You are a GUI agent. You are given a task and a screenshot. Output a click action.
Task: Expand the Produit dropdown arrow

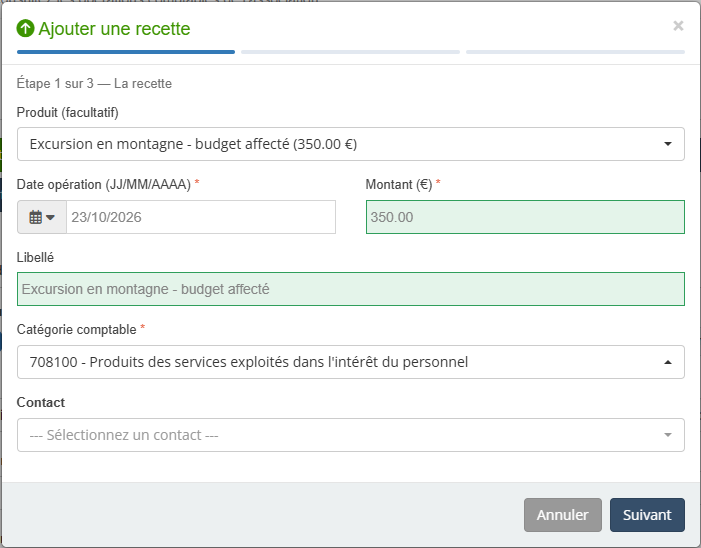[x=667, y=144]
